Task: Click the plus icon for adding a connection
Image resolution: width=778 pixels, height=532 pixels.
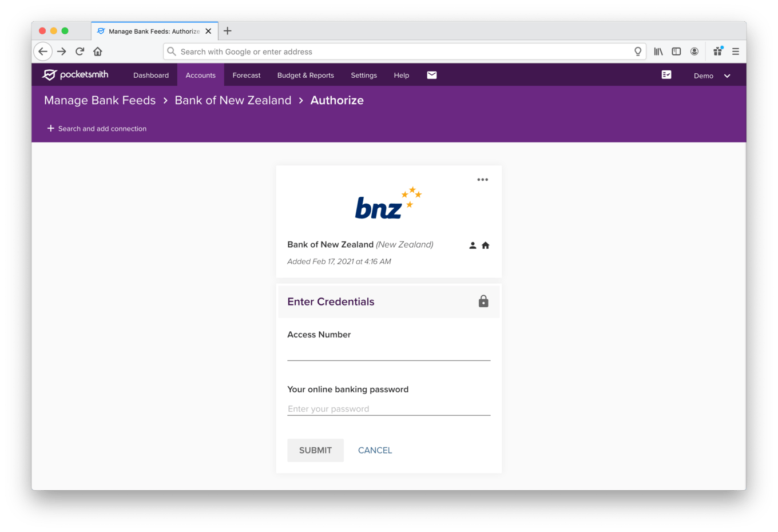Action: pyautogui.click(x=50, y=128)
